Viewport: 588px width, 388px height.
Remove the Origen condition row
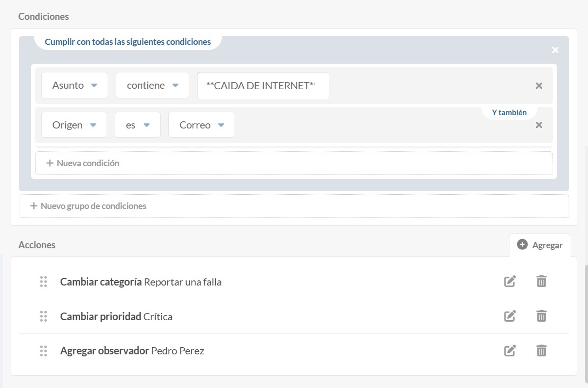click(x=539, y=125)
